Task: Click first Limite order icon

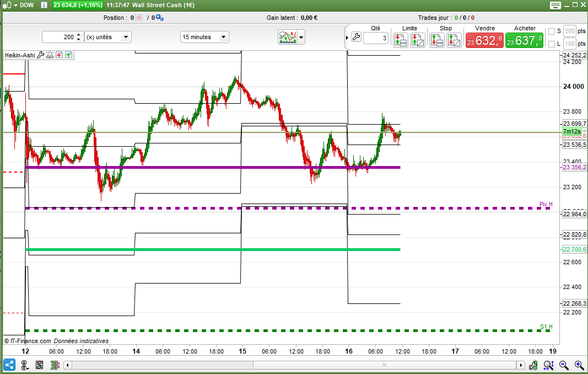Action: tap(401, 40)
